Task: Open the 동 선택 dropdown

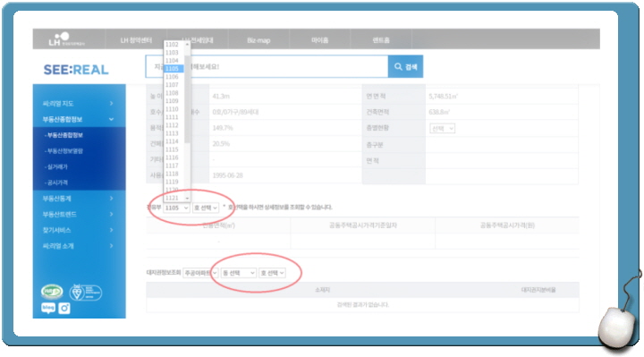Action: pyautogui.click(x=238, y=273)
